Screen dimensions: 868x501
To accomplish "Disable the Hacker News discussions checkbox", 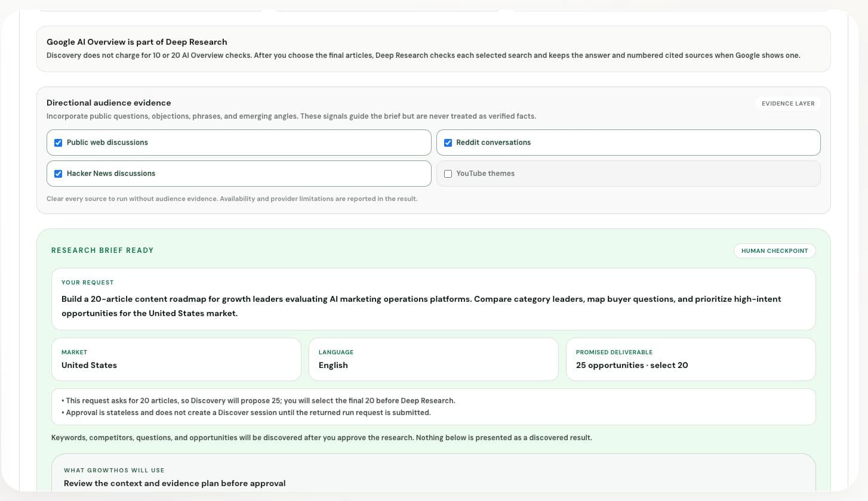I will click(58, 174).
